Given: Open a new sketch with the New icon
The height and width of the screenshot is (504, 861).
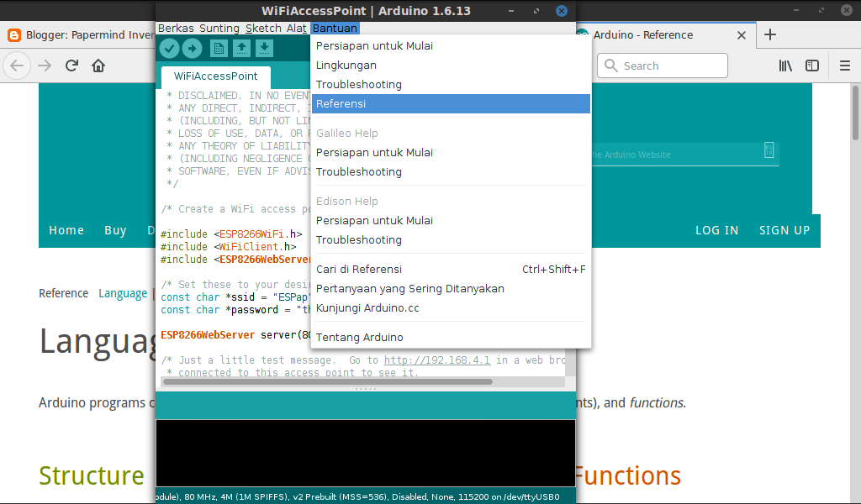Looking at the screenshot, I should coord(219,48).
